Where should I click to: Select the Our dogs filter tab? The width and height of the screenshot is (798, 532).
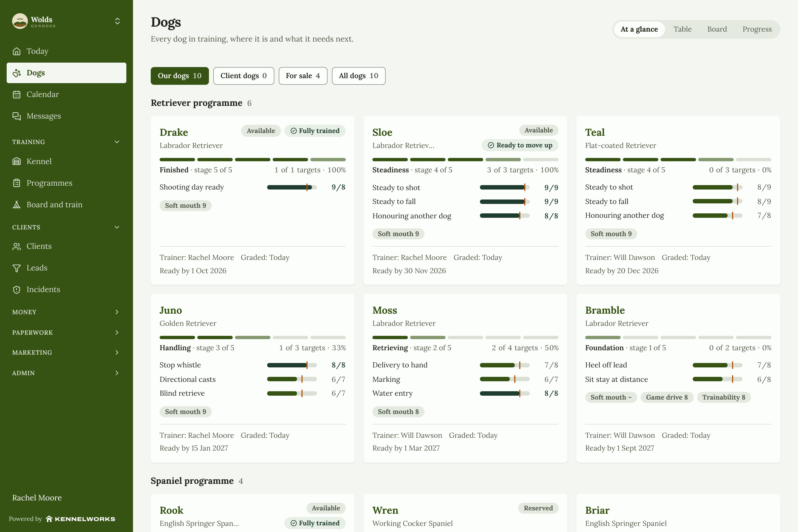click(x=180, y=76)
